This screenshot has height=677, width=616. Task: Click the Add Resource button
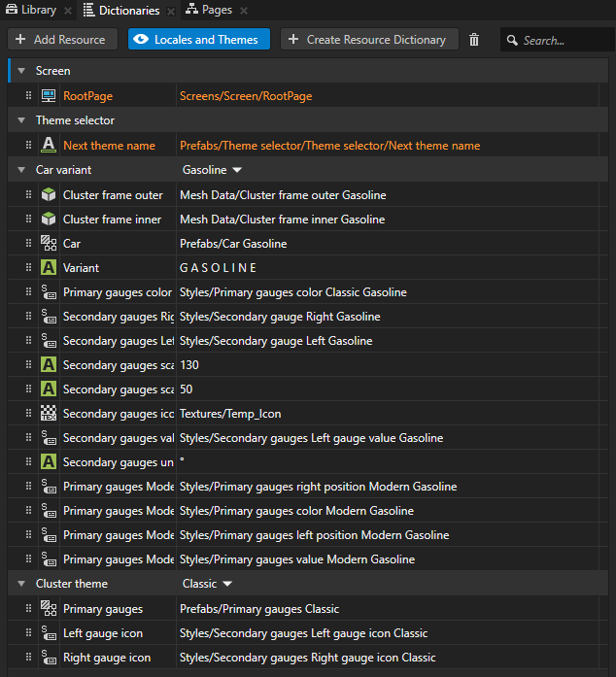click(63, 40)
